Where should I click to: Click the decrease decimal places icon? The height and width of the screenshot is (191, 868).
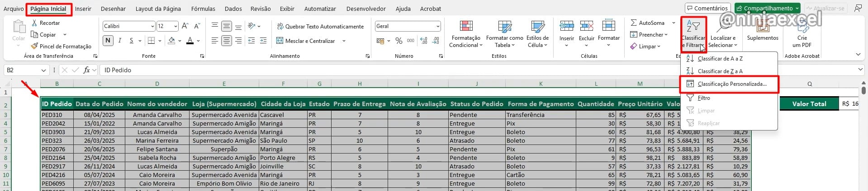point(436,41)
